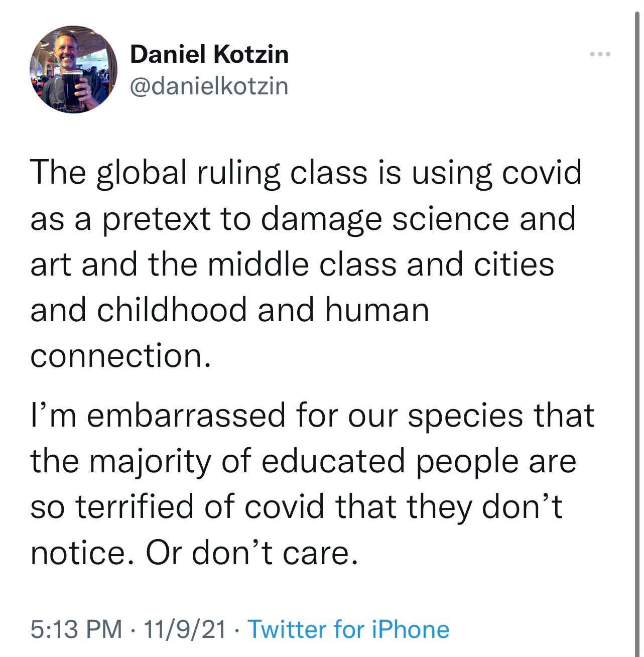Click the 11/9/21 tweet date
Image resolution: width=644 pixels, height=657 pixels.
[185, 629]
